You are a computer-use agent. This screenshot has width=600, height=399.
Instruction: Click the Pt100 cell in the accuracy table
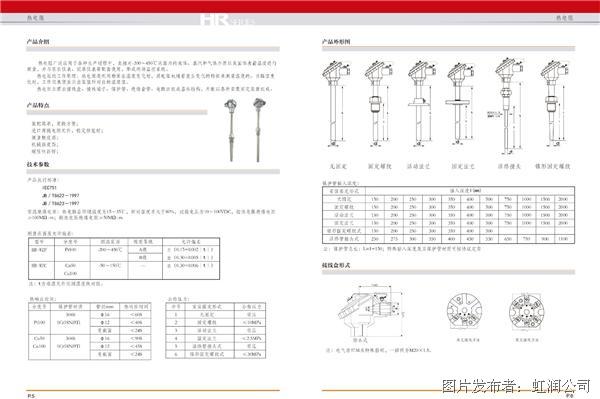tap(70, 249)
